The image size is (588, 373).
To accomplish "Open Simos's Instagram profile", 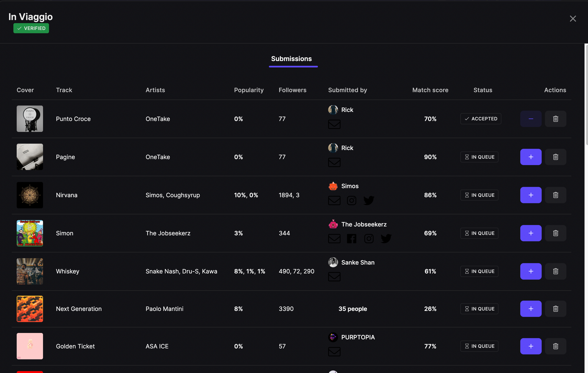I will click(x=352, y=200).
